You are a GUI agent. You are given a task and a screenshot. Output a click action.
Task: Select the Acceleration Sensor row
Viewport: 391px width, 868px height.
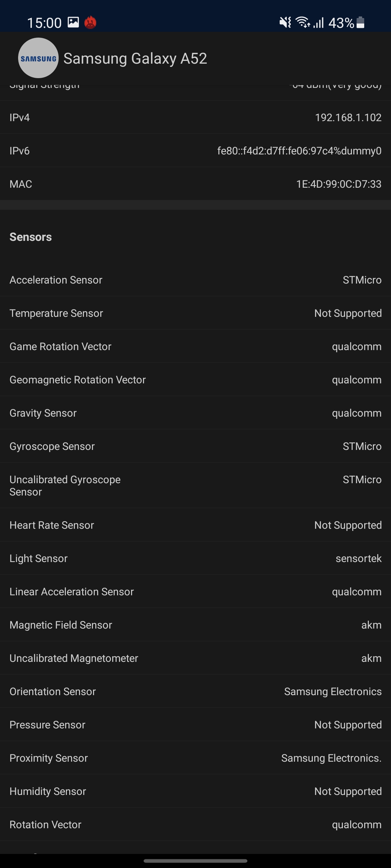coord(195,280)
